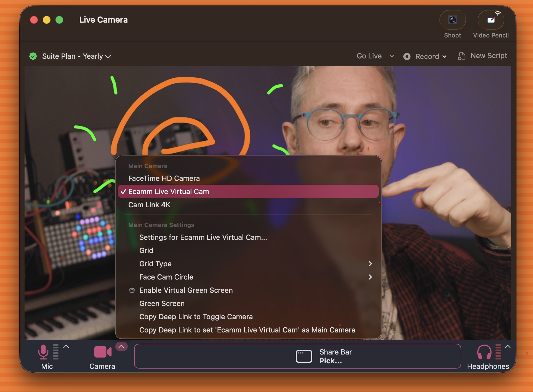Expand the Record dropdown arrow
Image resolution: width=533 pixels, height=392 pixels.
point(444,57)
